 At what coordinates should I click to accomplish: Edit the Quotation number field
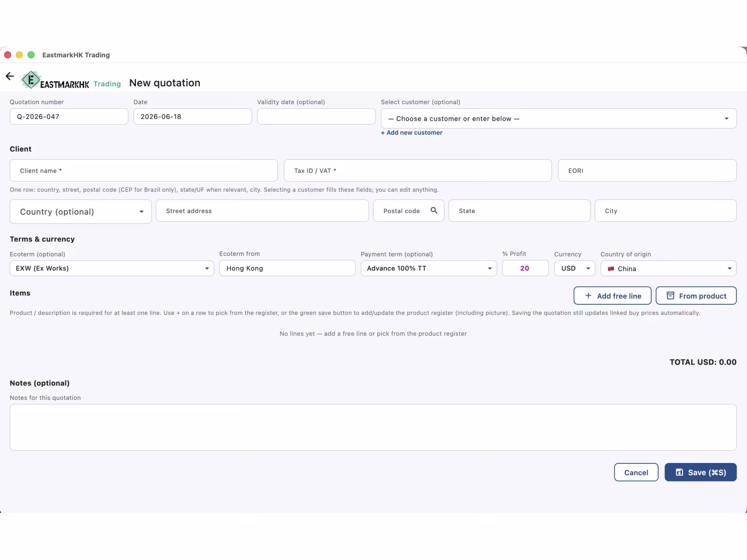click(69, 117)
